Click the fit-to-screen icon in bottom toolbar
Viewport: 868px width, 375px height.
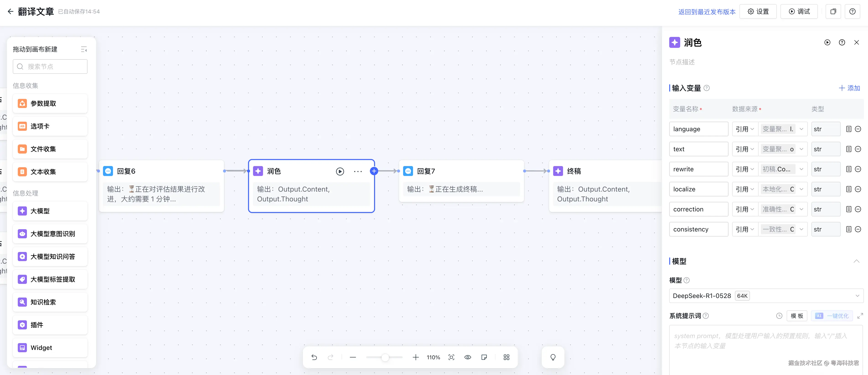(451, 357)
